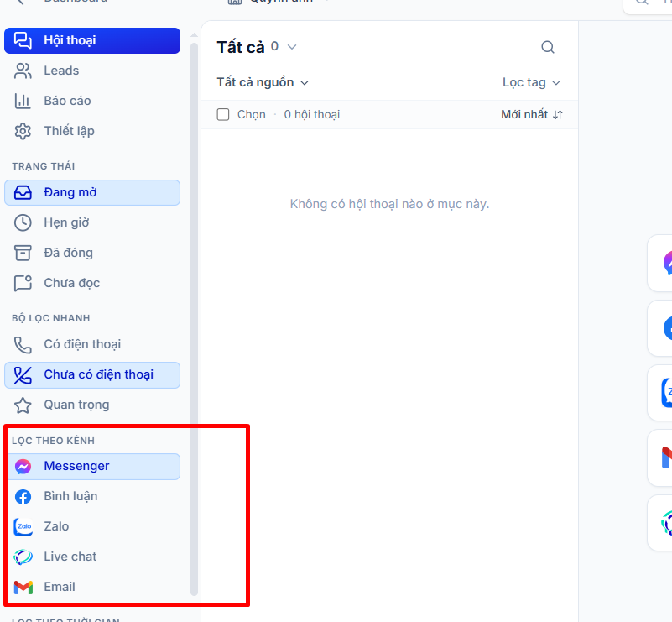The image size is (672, 622).
Task: Click the inbox icon beside Đang mở
Action: [x=23, y=192]
